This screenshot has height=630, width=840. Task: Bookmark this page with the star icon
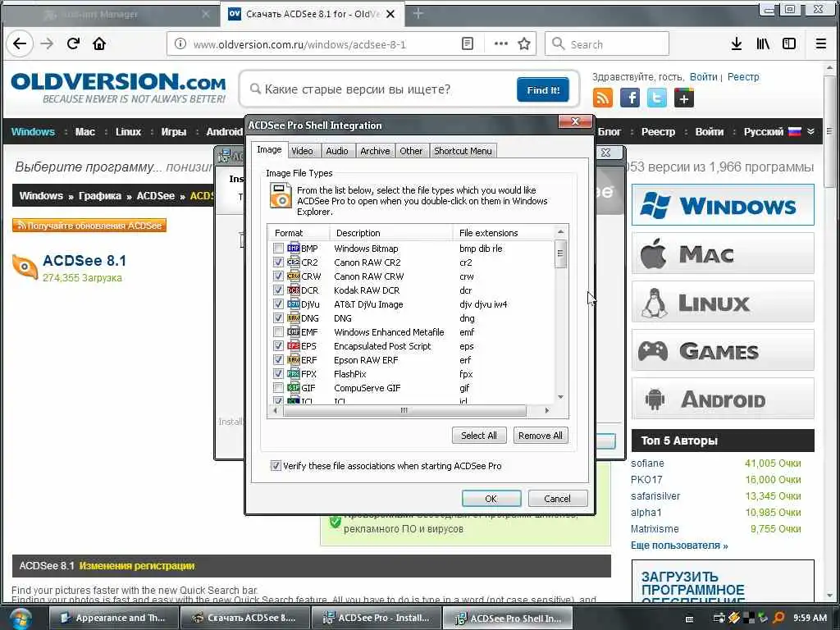(524, 44)
